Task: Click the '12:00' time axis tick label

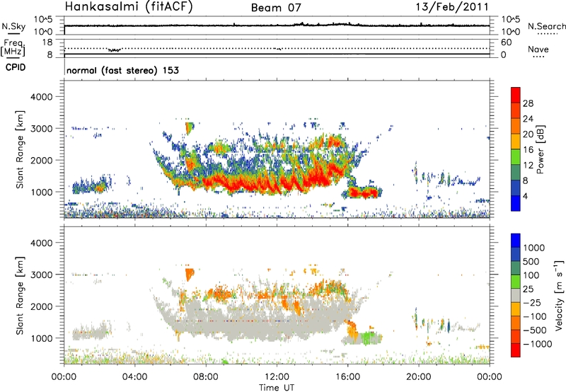Action: click(x=277, y=377)
